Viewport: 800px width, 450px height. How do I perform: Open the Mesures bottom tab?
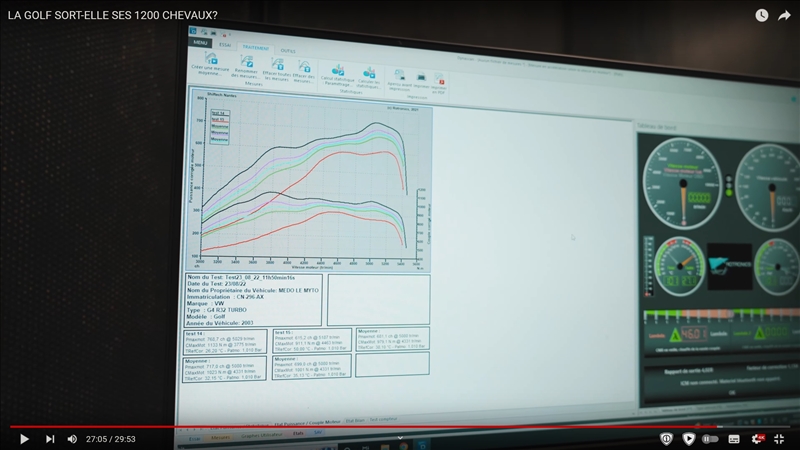[x=220, y=437]
